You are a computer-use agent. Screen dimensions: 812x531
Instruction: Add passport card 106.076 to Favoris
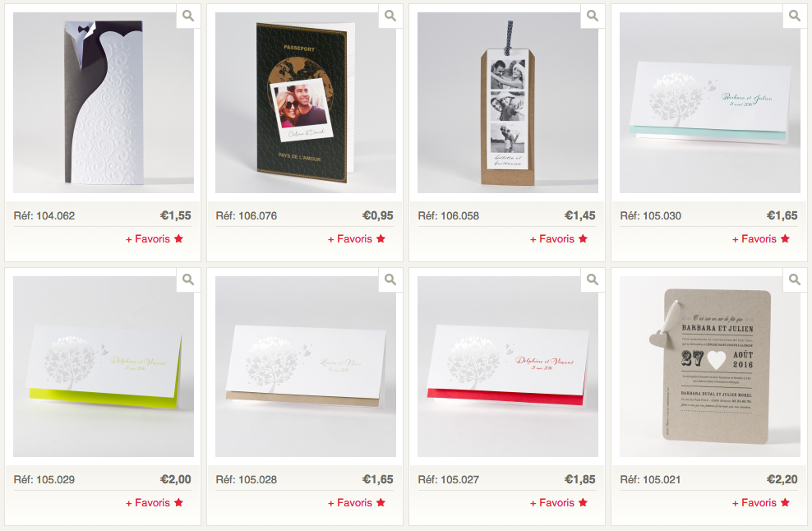357,239
